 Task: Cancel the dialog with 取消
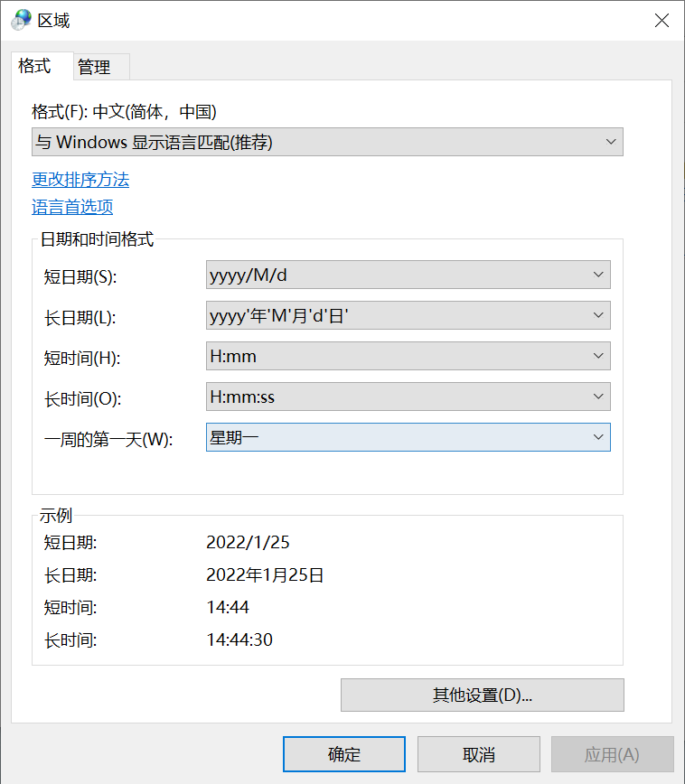click(x=479, y=754)
